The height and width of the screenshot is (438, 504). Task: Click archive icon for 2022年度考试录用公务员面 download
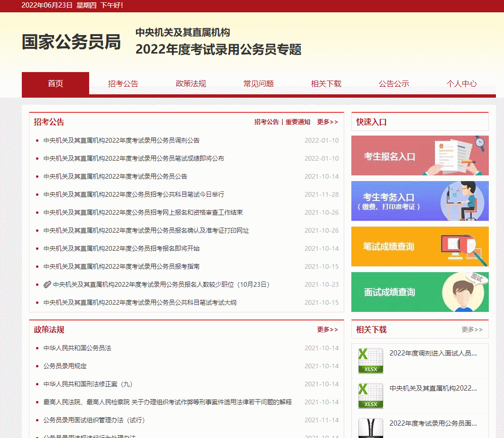(371, 428)
